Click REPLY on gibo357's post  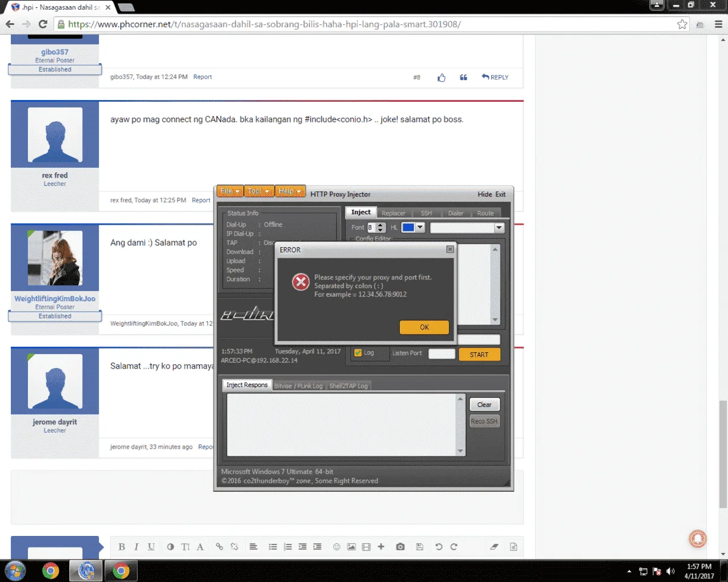tap(495, 78)
